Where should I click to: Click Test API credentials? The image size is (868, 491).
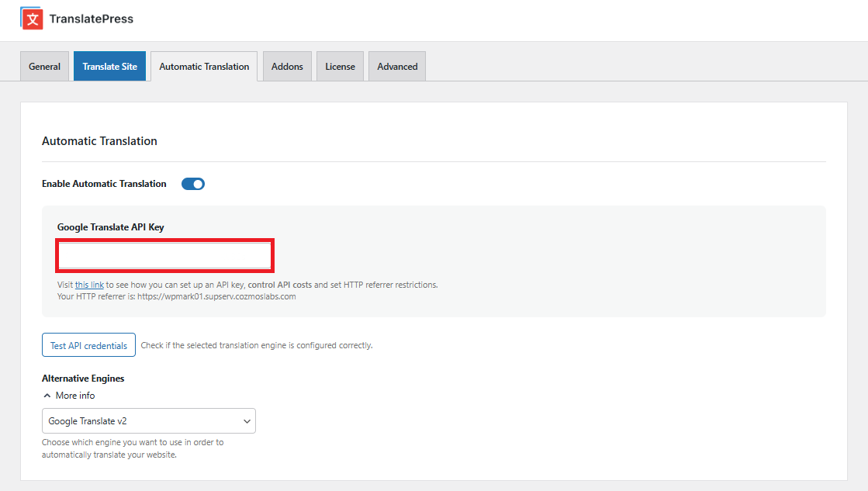88,344
